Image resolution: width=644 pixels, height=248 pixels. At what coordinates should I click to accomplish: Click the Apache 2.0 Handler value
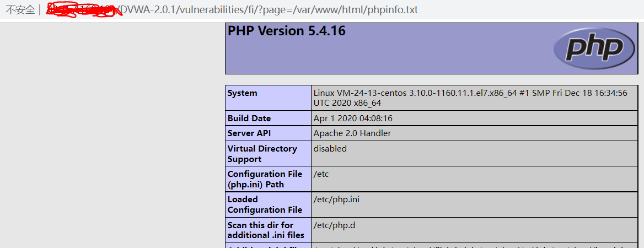pyautogui.click(x=352, y=133)
